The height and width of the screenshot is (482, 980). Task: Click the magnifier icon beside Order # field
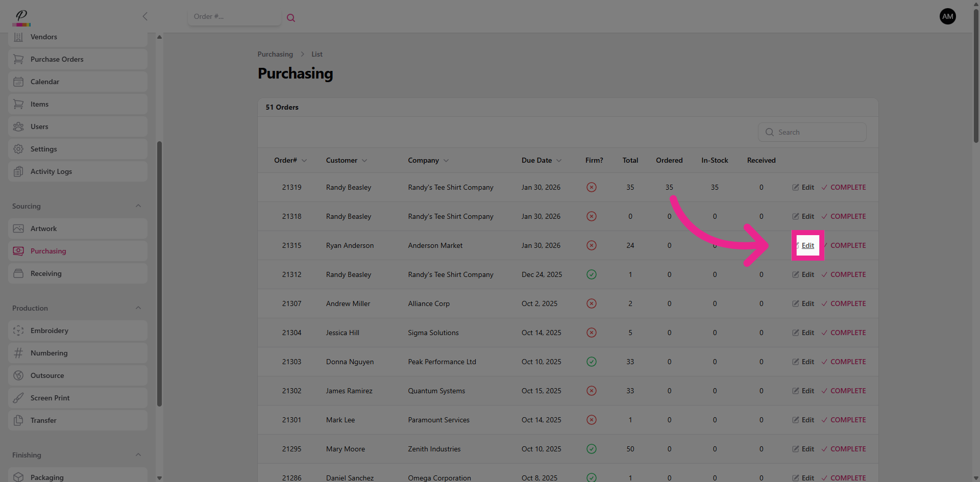click(291, 18)
